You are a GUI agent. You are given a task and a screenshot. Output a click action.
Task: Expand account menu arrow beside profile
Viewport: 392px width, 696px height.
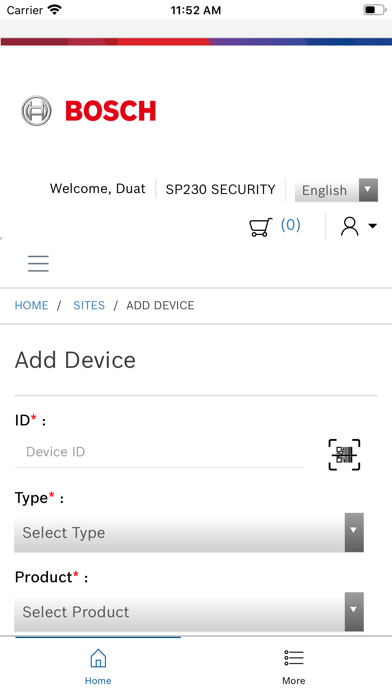[372, 226]
